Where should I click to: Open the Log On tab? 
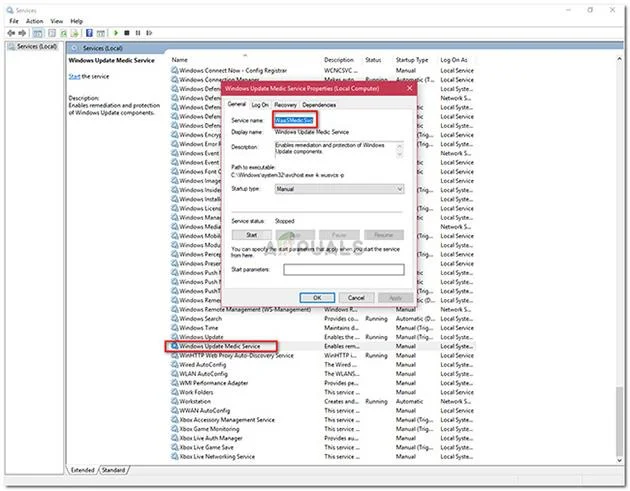point(260,105)
